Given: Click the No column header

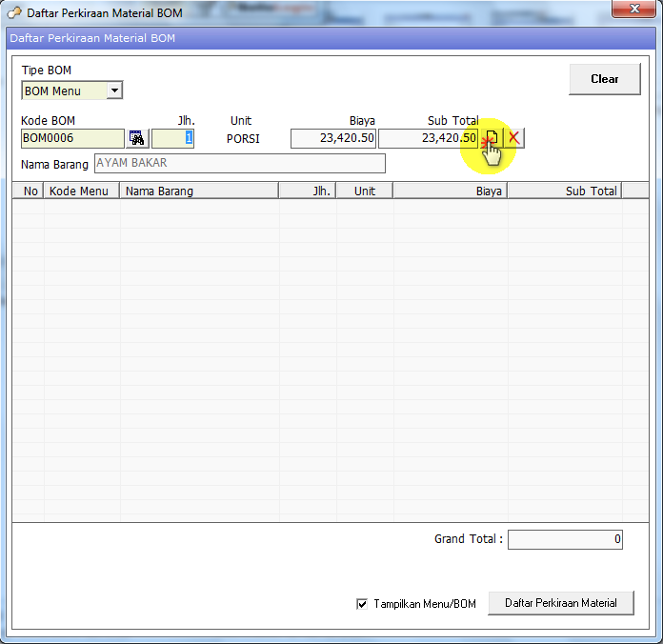Looking at the screenshot, I should 29,191.
